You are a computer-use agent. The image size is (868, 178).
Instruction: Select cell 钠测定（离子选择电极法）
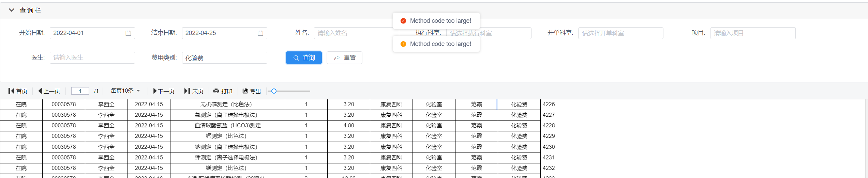227,147
